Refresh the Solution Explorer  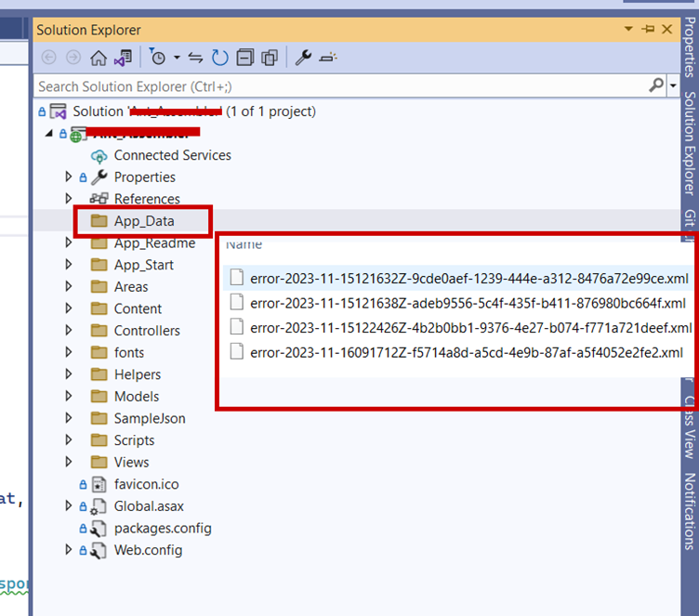(219, 58)
